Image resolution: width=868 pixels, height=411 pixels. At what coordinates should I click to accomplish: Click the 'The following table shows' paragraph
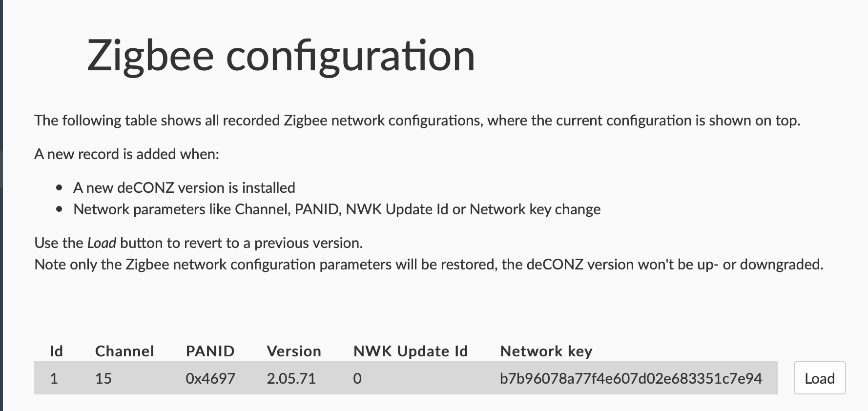[417, 120]
